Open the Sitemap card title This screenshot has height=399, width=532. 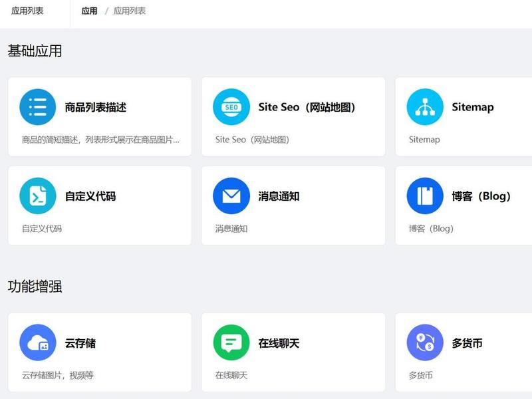473,107
